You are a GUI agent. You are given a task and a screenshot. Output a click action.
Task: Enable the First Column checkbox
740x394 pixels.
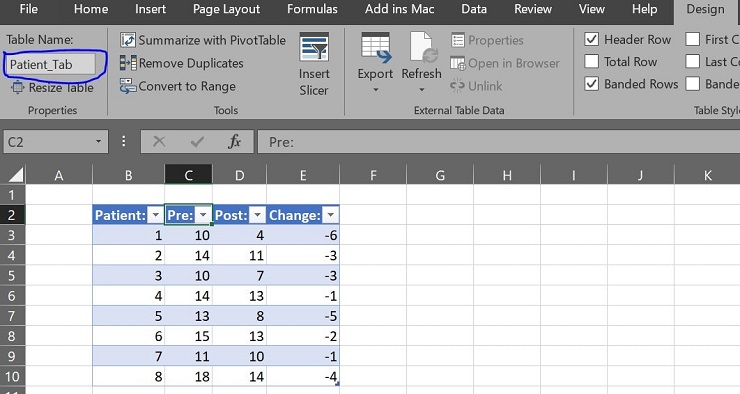pyautogui.click(x=692, y=39)
